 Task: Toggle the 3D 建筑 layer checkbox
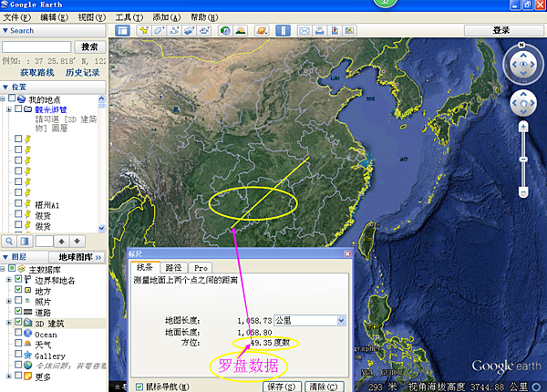point(18,322)
